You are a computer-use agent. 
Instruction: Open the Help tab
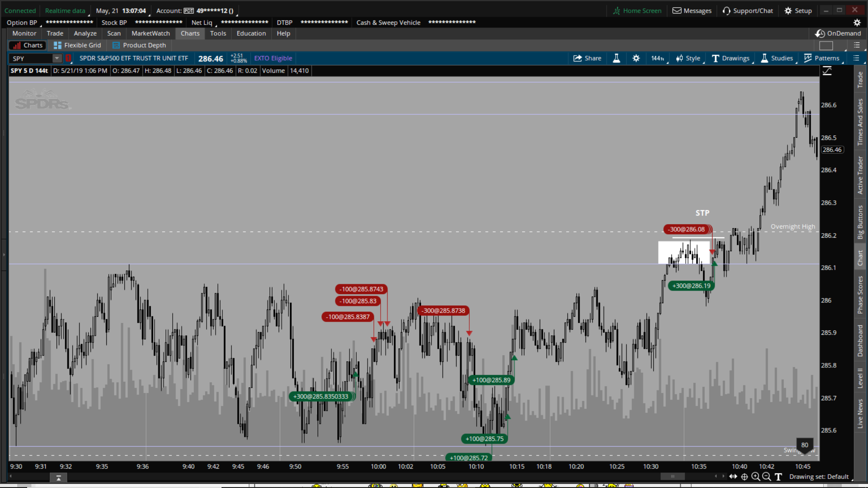(x=283, y=33)
